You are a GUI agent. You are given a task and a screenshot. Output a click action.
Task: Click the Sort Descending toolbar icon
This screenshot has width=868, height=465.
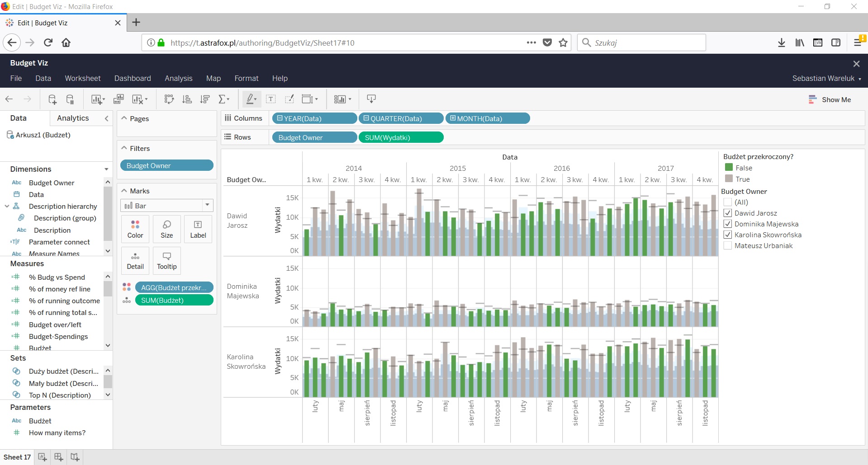point(205,99)
